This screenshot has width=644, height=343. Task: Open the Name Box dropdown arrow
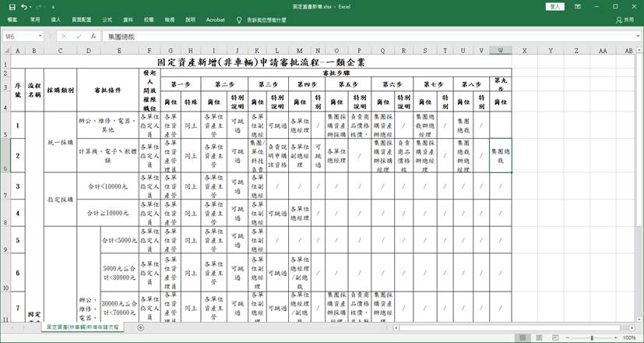click(x=40, y=37)
